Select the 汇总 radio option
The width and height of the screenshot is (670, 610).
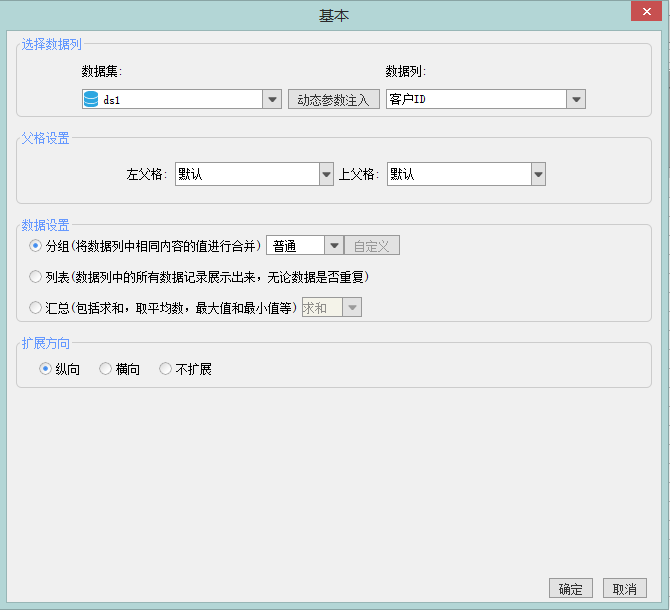click(x=35, y=308)
